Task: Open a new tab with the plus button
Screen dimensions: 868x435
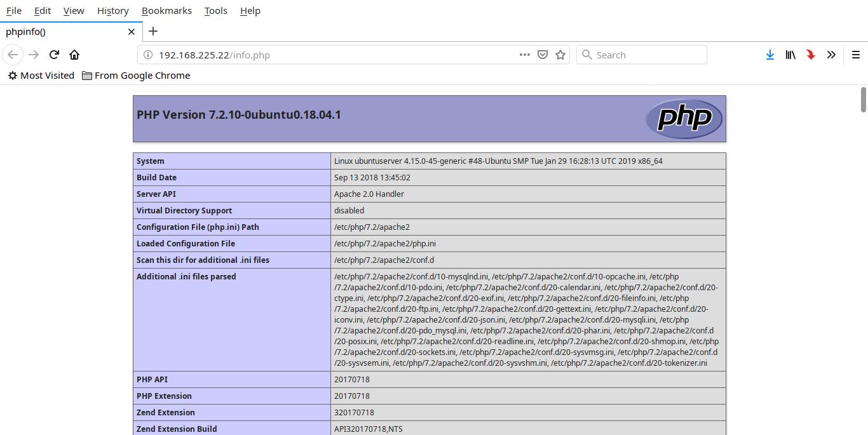Action: point(153,31)
